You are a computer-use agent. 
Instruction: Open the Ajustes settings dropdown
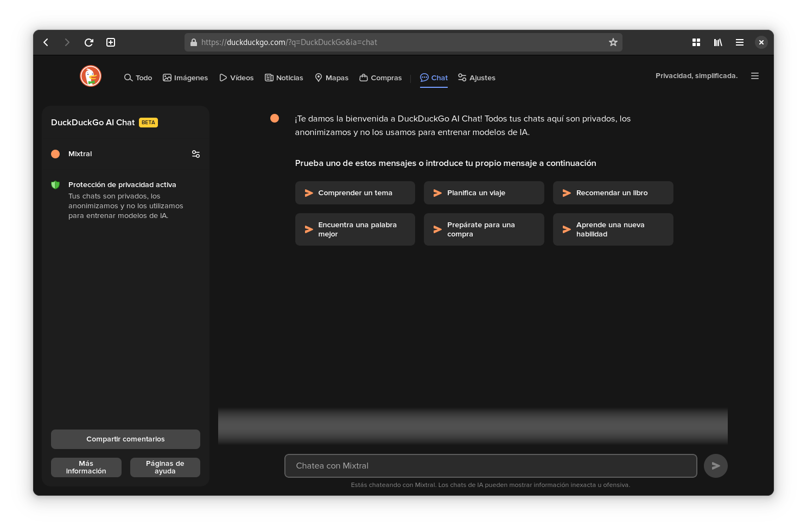tap(476, 78)
